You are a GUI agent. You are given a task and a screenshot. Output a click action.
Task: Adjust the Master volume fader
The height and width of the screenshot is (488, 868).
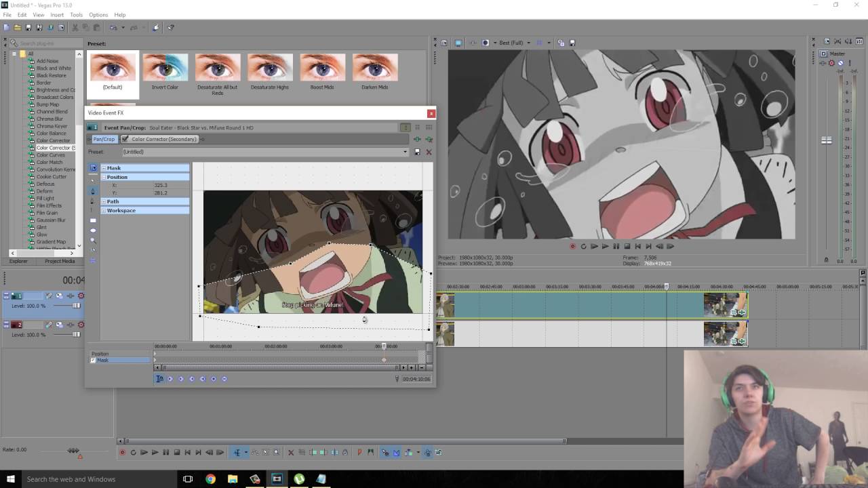(827, 140)
